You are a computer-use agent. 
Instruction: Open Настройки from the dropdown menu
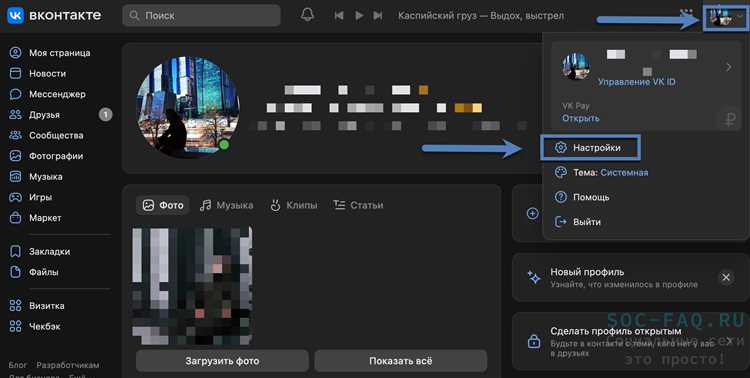[590, 148]
